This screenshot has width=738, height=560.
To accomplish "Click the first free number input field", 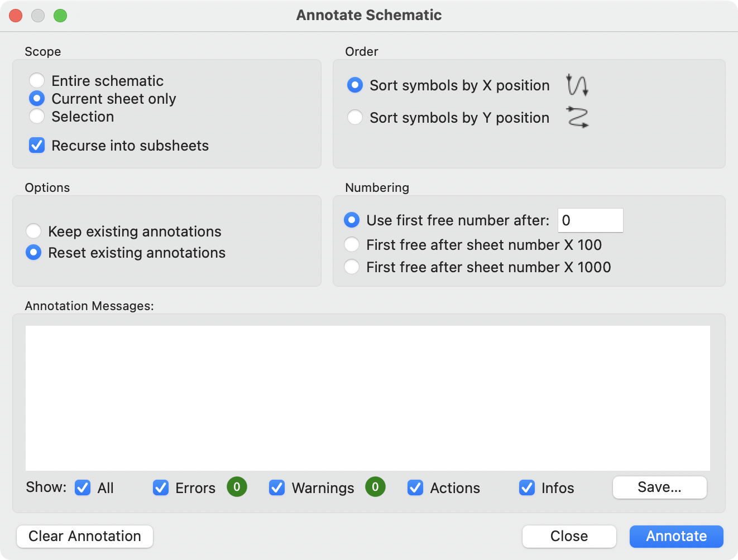I will click(590, 220).
